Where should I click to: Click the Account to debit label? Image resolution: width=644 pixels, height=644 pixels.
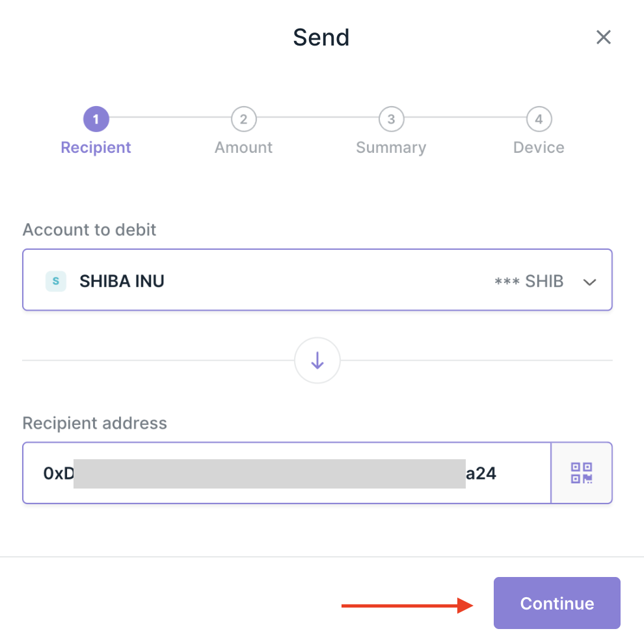click(90, 230)
